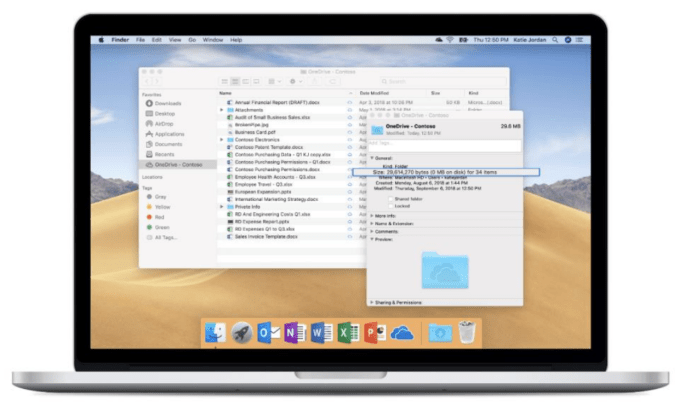This screenshot has width=679, height=412.
Task: Open the Trash in the Dock
Action: [x=467, y=332]
